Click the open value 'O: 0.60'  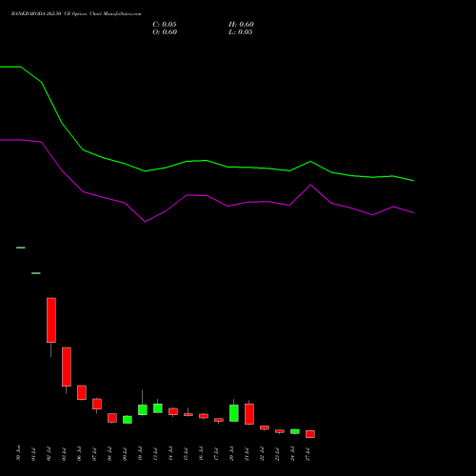pyautogui.click(x=165, y=32)
